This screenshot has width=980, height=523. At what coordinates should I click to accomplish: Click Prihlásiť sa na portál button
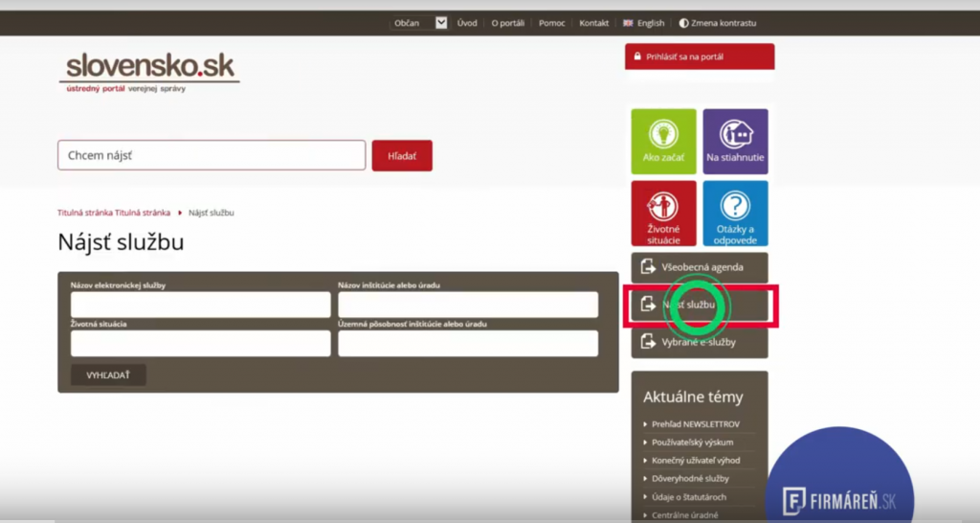[700, 57]
